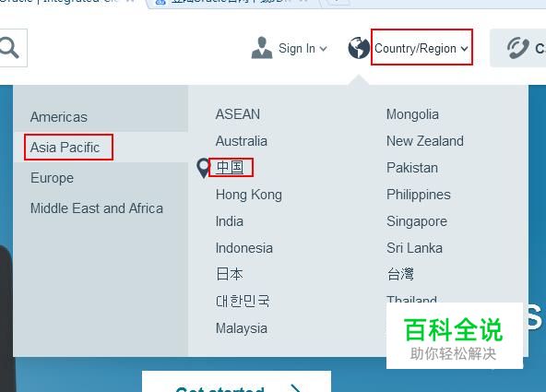Click the Get started button
Viewport: 546px width, 392px height.
pyautogui.click(x=236, y=382)
